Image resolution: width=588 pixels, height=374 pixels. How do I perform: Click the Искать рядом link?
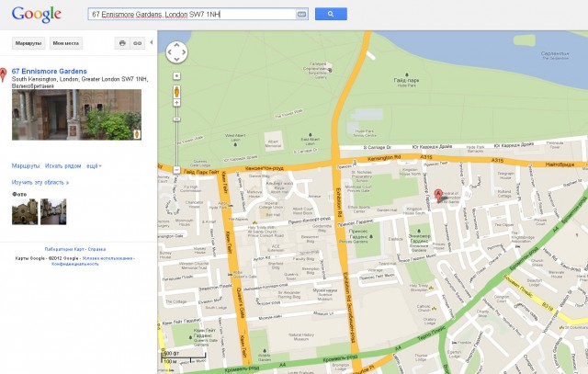click(x=62, y=166)
